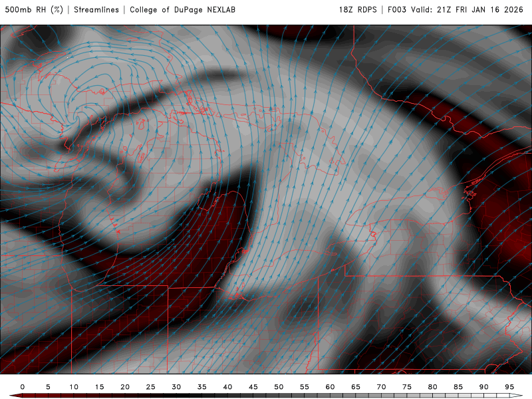Click the colorbar label "15"
This screenshot has width=532, height=399.
pyautogui.click(x=99, y=387)
